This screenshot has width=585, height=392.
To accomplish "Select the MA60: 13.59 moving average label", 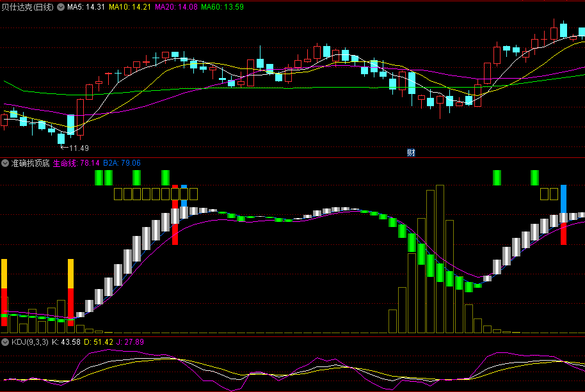I will [x=222, y=7].
